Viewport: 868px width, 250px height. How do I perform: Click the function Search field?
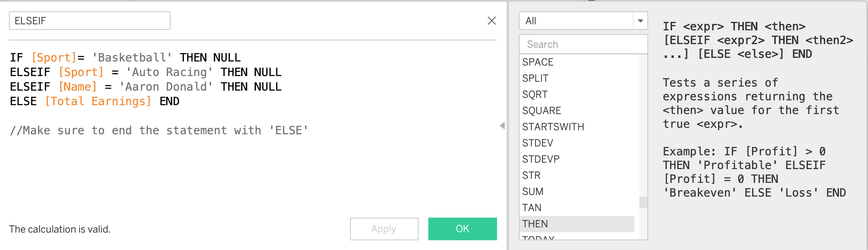click(x=583, y=44)
